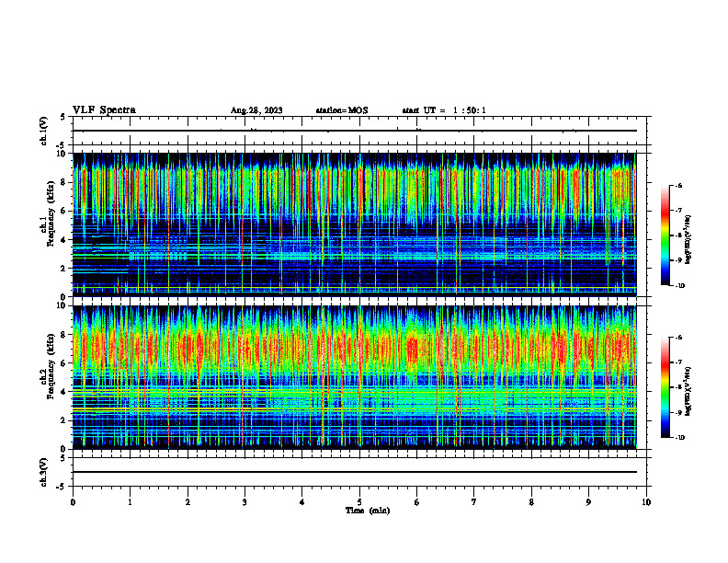Select ch.1 colorbar "log(PSD)" unit label
The width and height of the screenshot is (728, 563).
tap(688, 240)
